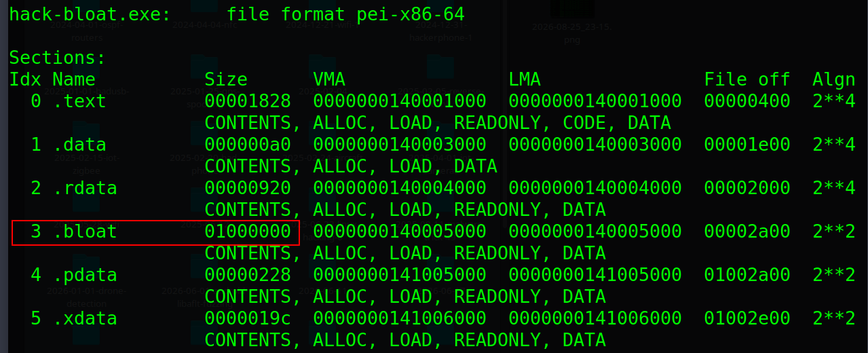Click the .text size value 00001828

coord(248,101)
